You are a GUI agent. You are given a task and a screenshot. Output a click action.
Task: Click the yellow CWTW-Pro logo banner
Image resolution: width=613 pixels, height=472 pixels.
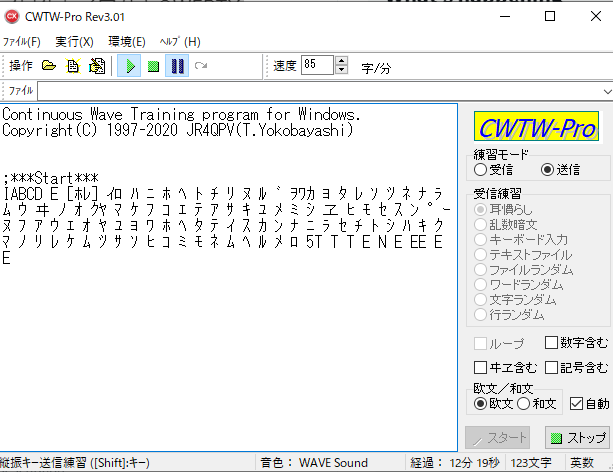536,126
